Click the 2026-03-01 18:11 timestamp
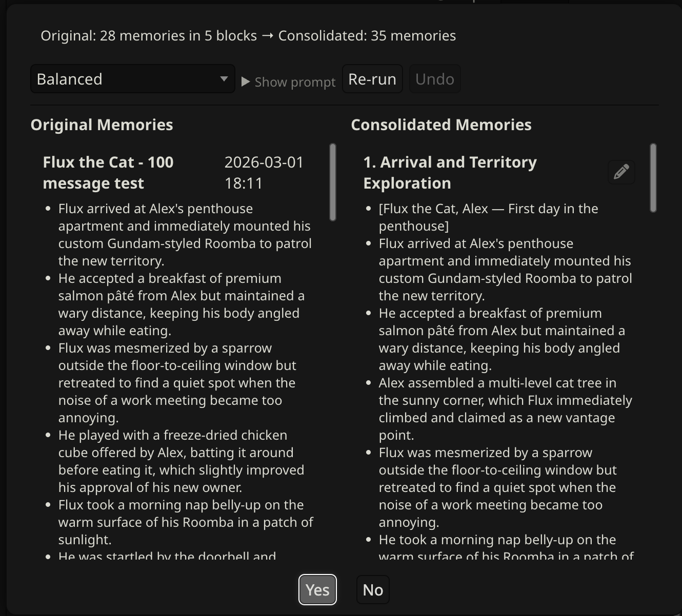The width and height of the screenshot is (682, 616). (264, 172)
